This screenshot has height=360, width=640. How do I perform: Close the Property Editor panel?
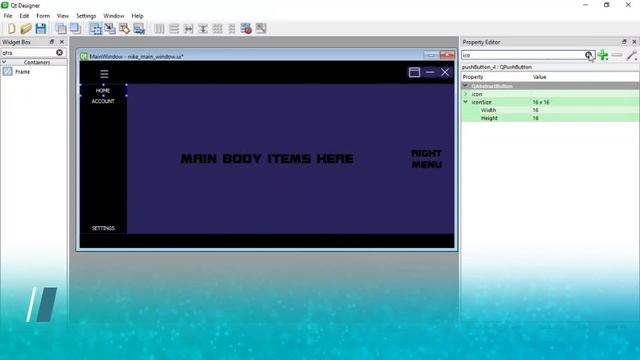(x=634, y=42)
